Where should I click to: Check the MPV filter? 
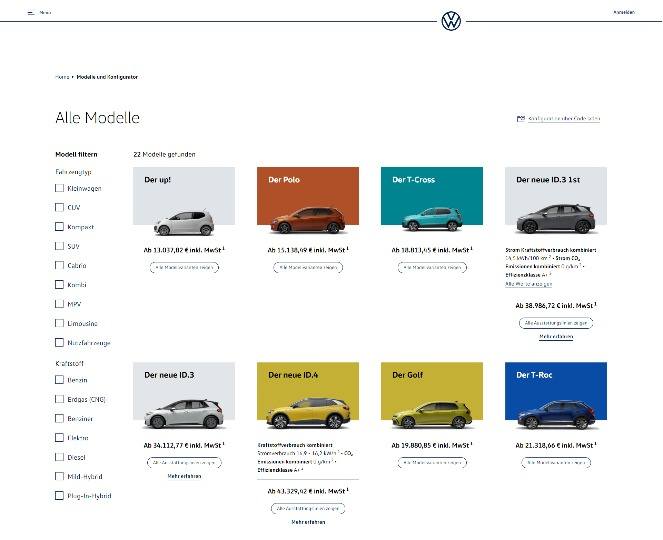pos(60,304)
